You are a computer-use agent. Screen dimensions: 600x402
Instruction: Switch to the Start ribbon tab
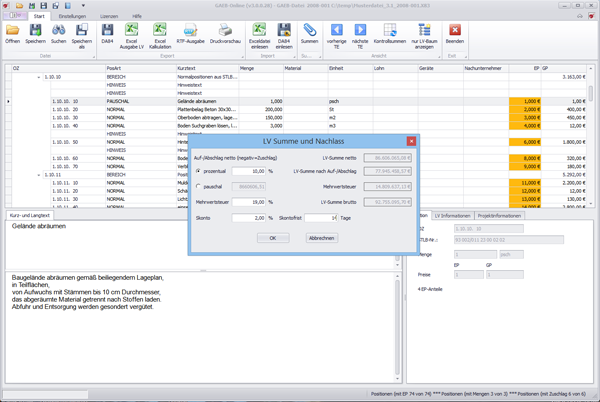[39, 16]
